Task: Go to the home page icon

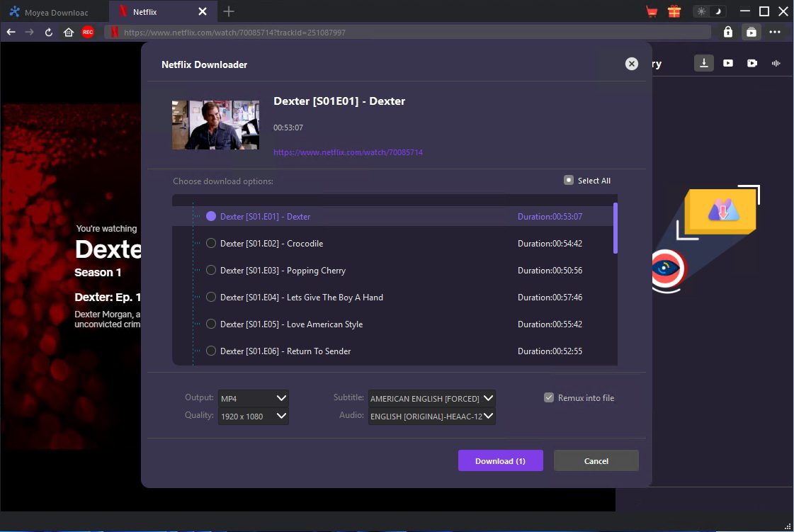Action: tap(69, 32)
